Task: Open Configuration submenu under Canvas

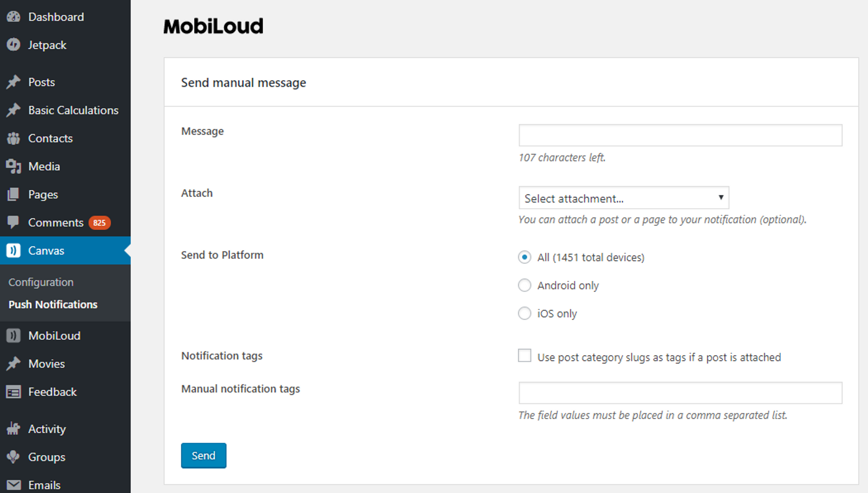Action: tap(41, 282)
